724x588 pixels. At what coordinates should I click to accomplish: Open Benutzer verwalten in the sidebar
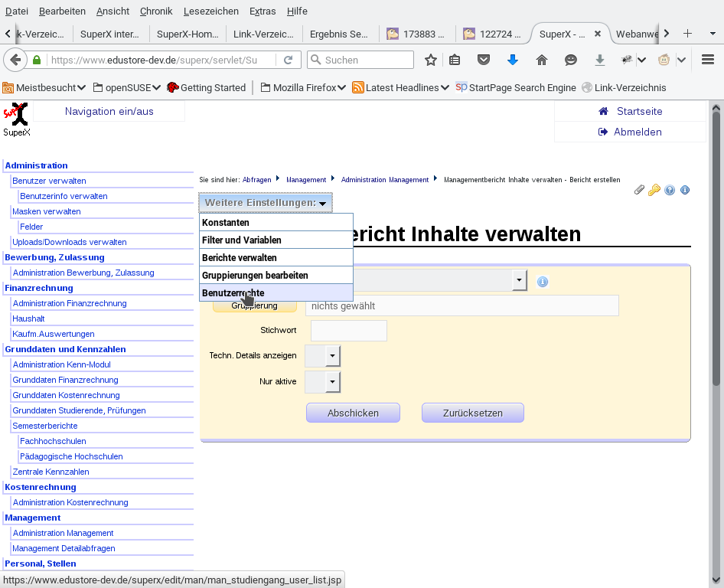coord(49,181)
